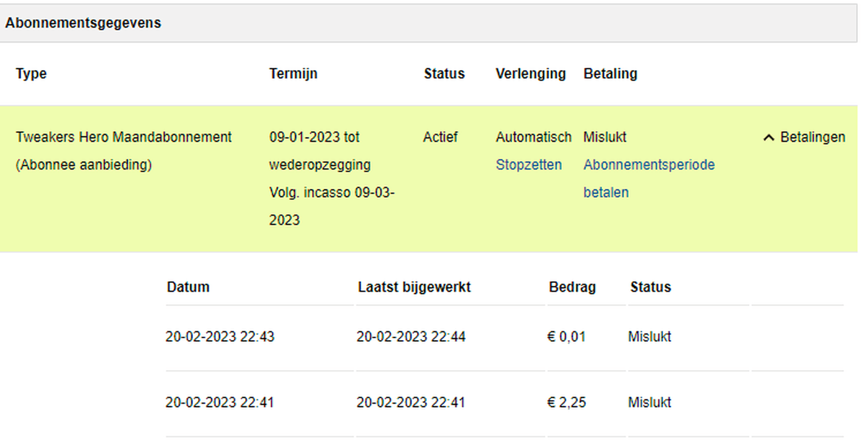
Task: Click the Datum column header
Action: coord(188,288)
